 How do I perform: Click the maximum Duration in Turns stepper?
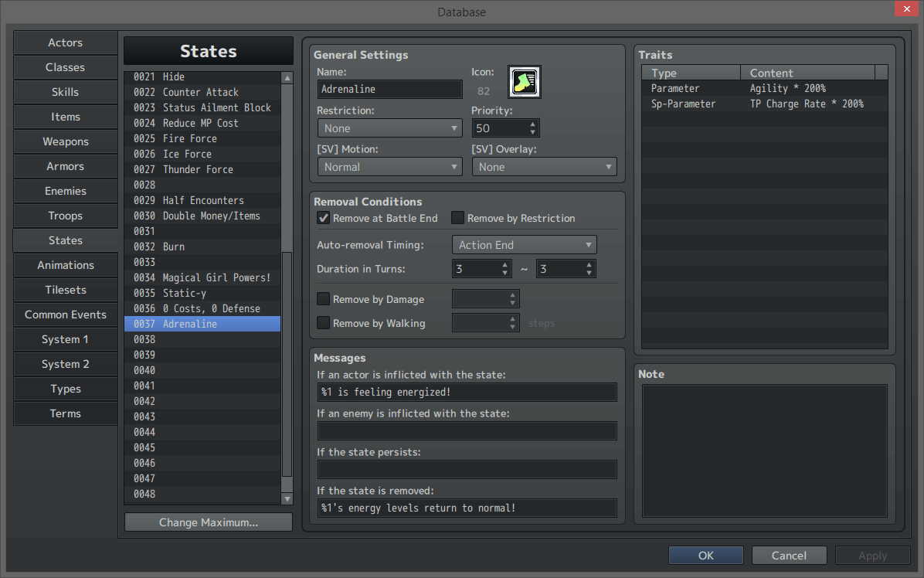tap(589, 269)
